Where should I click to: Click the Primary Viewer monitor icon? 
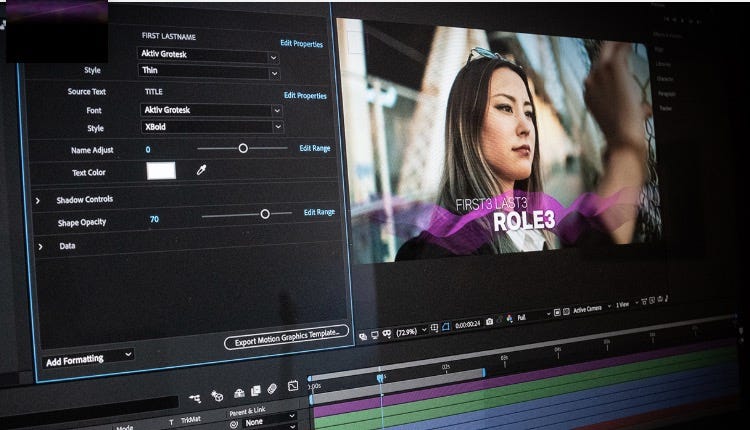(x=375, y=335)
